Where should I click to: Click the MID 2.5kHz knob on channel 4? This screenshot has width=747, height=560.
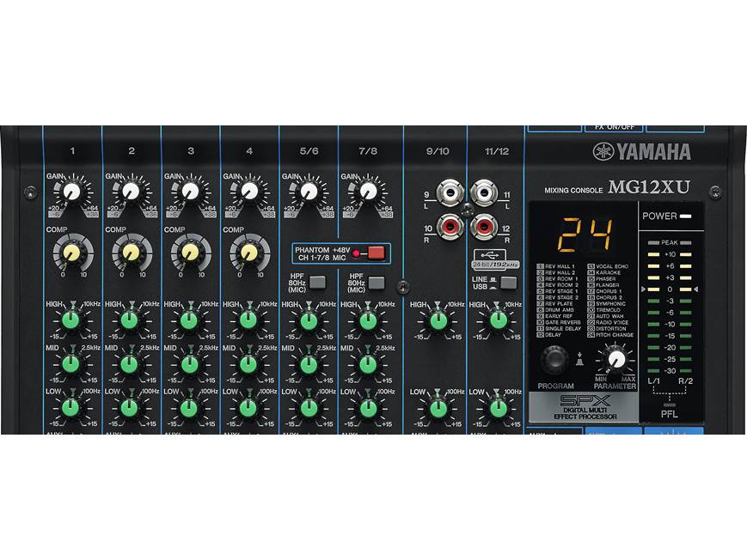(249, 365)
